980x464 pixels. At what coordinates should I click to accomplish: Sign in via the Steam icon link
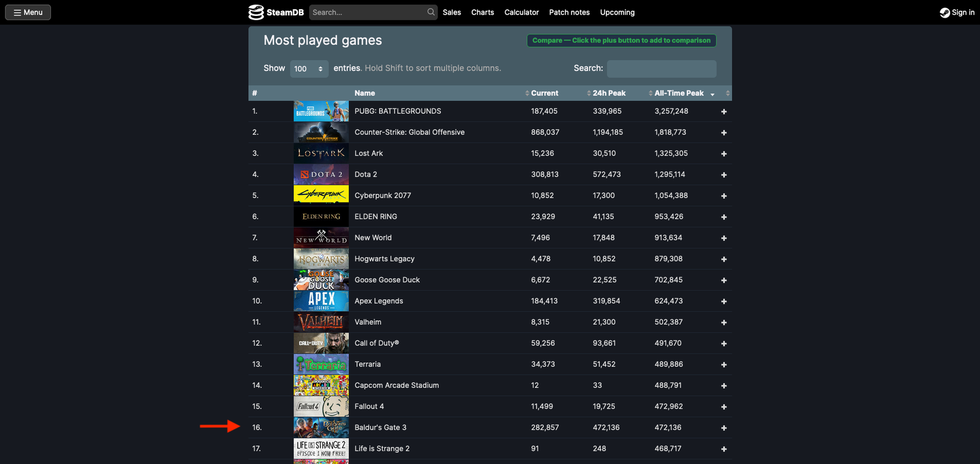tap(957, 12)
